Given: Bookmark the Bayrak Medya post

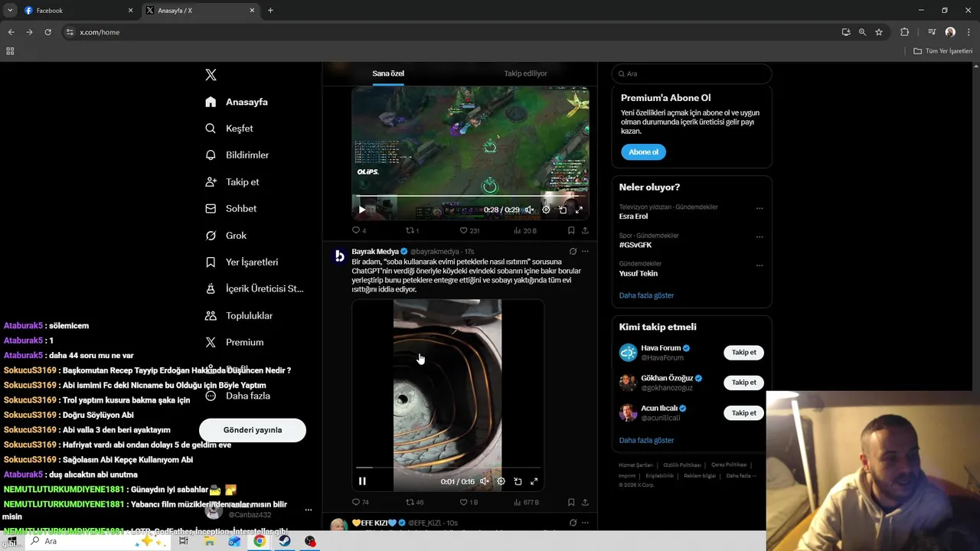Looking at the screenshot, I should (571, 502).
